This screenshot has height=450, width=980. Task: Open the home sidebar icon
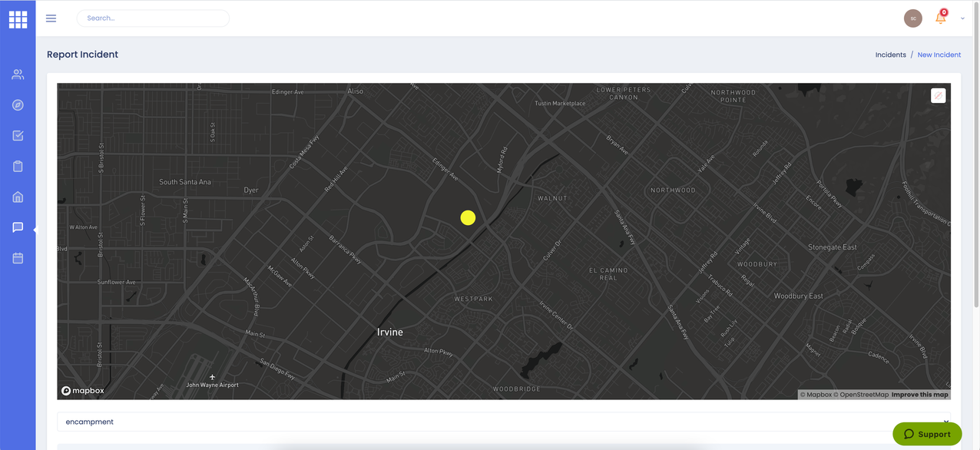[18, 197]
